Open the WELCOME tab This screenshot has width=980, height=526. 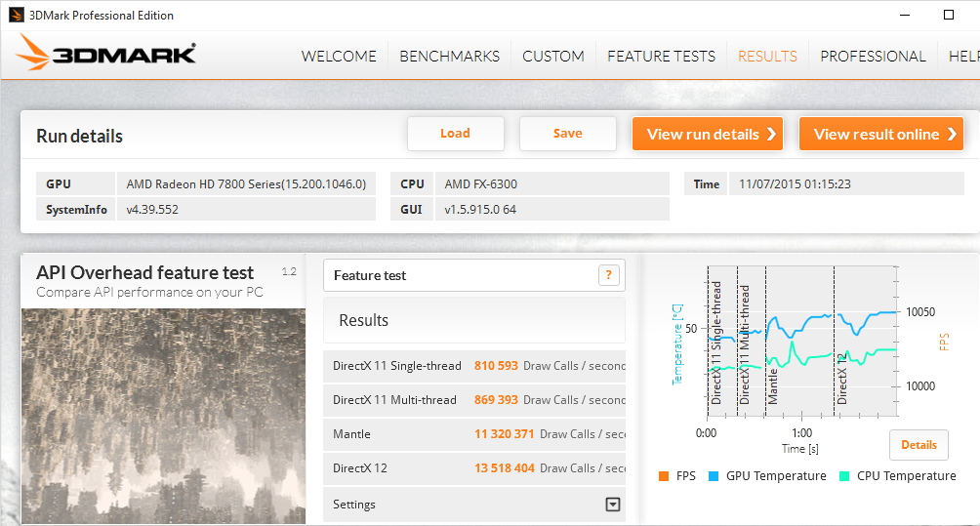click(x=339, y=57)
